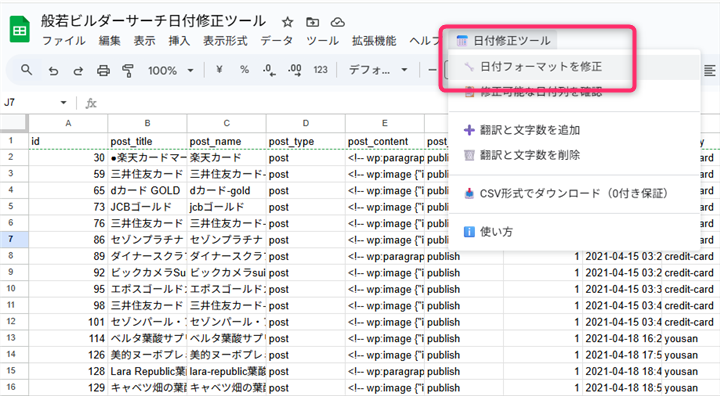Select column D header
Screen dimensions: 720x396
click(306, 123)
